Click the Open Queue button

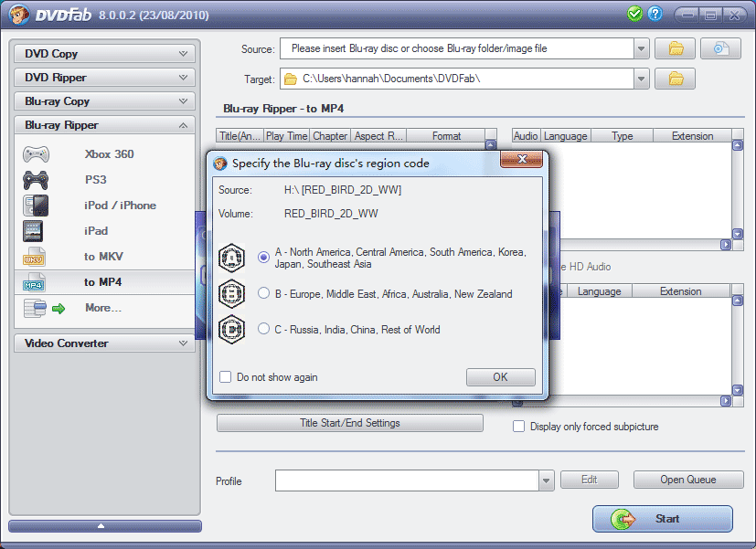pyautogui.click(x=688, y=480)
